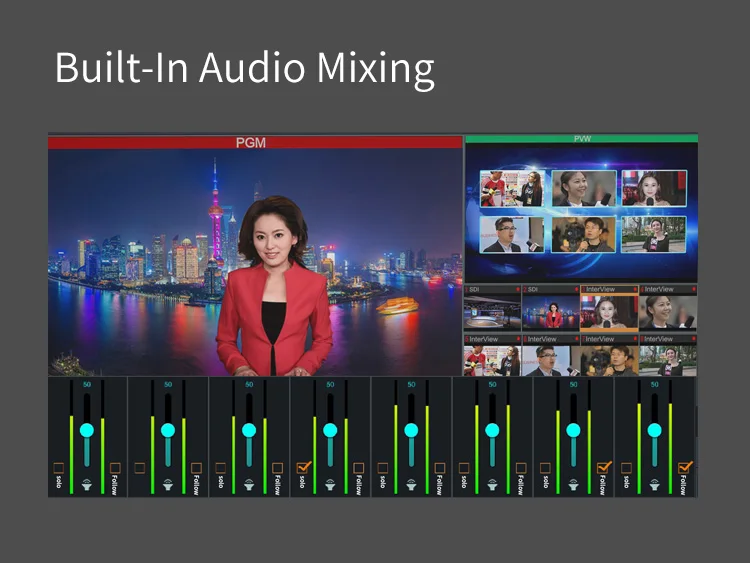Click the fourth channel's cyan volume fader knob
This screenshot has height=563, width=750.
(330, 430)
